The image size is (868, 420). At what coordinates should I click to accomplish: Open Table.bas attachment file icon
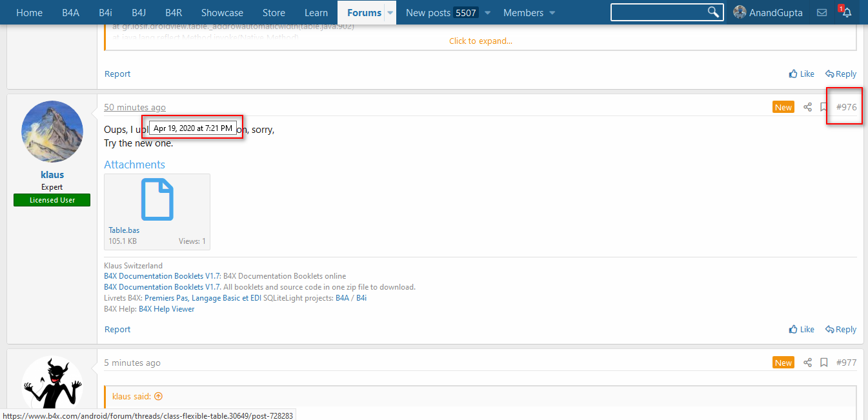point(157,199)
